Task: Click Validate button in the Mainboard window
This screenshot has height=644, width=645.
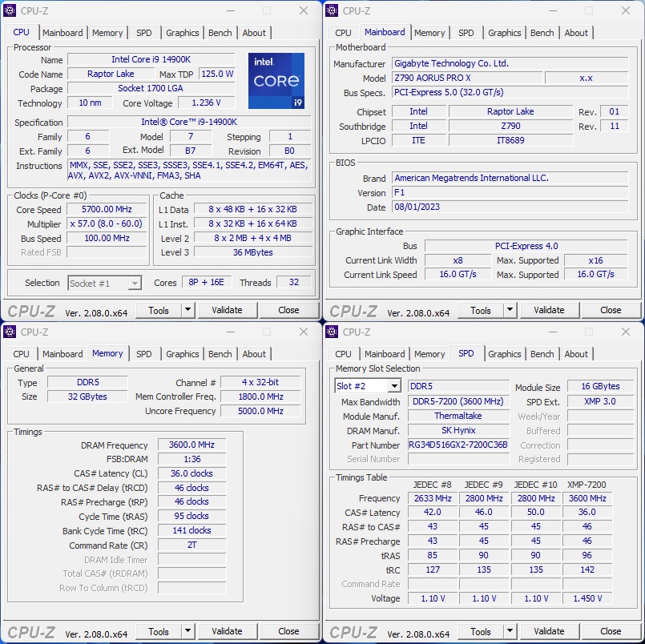Action: click(549, 310)
